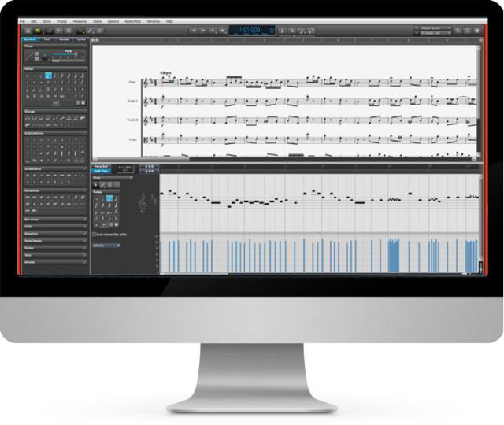
Task: Select highlighted note duration in piano roll Notes
Action: pyautogui.click(x=109, y=198)
